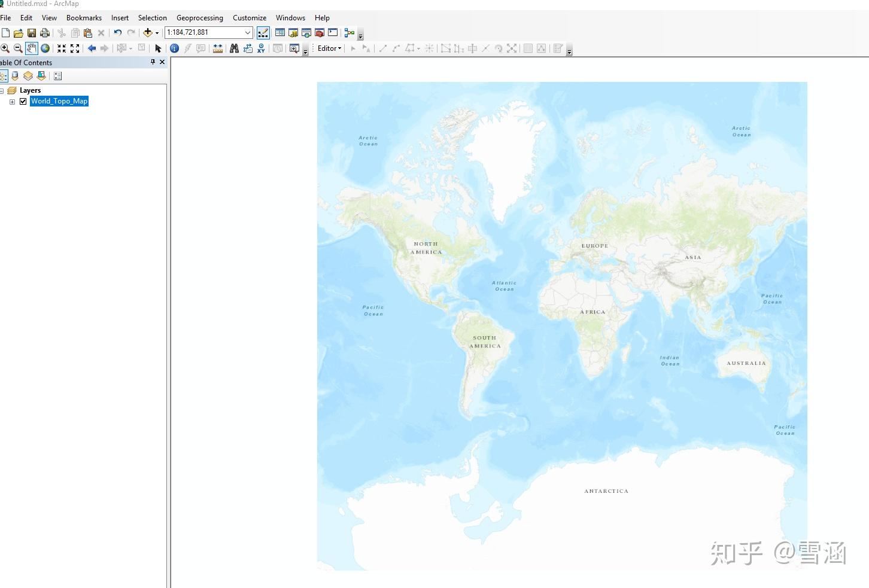869x588 pixels.
Task: Select the Zoom Out tool
Action: [x=18, y=48]
